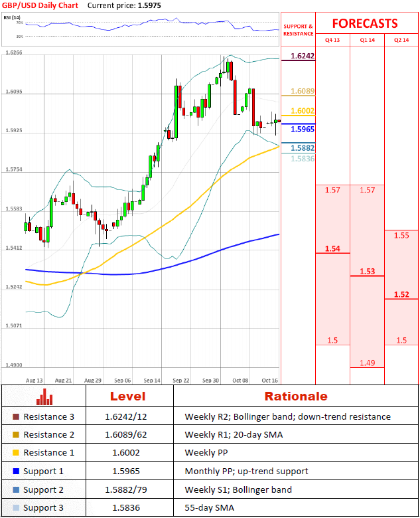Click the 'Resistance 3' row label
The width and height of the screenshot is (420, 518).
coord(49,417)
